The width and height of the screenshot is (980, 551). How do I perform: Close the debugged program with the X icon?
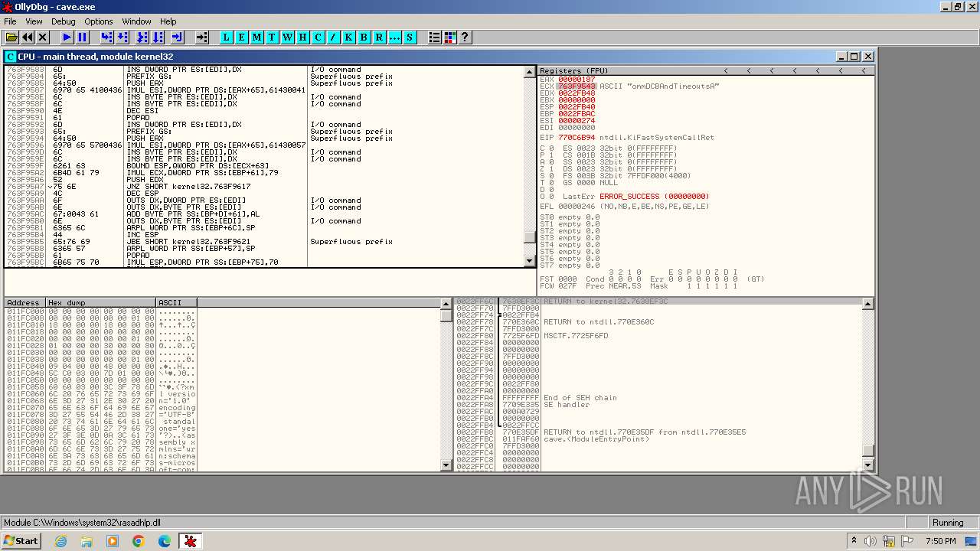pos(43,37)
